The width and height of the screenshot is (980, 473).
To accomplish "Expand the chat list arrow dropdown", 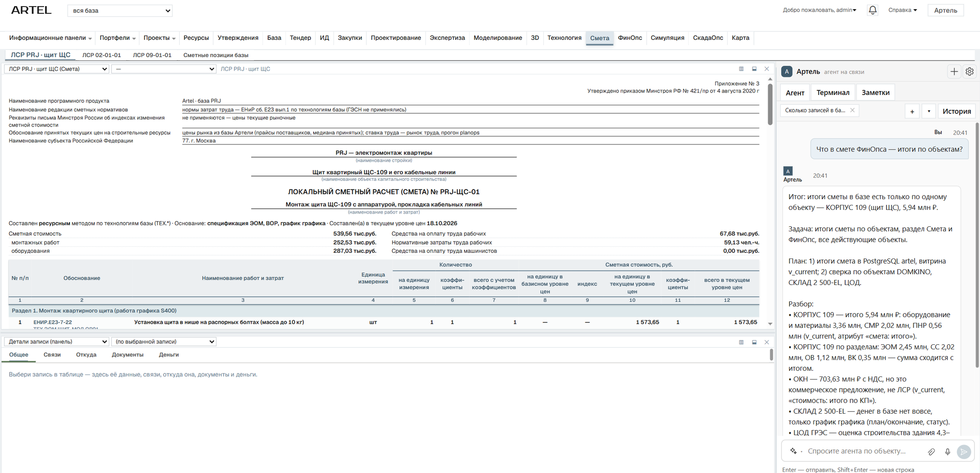I will click(929, 111).
